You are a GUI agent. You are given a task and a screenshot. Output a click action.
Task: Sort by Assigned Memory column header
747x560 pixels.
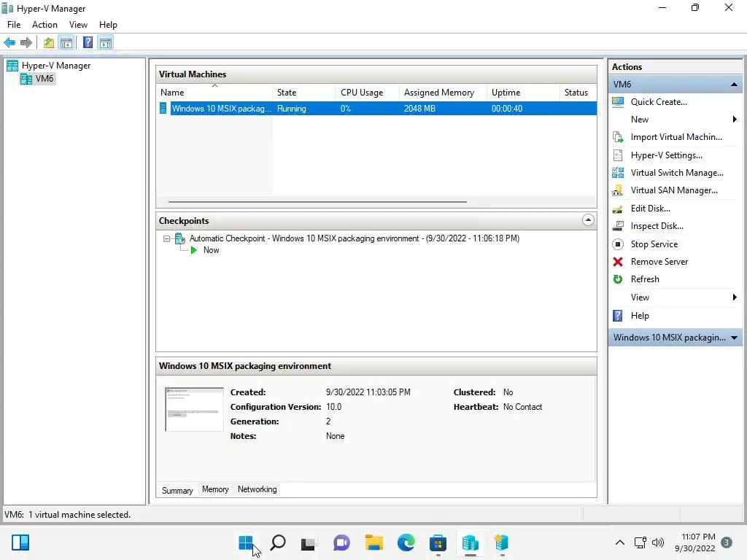coord(443,93)
